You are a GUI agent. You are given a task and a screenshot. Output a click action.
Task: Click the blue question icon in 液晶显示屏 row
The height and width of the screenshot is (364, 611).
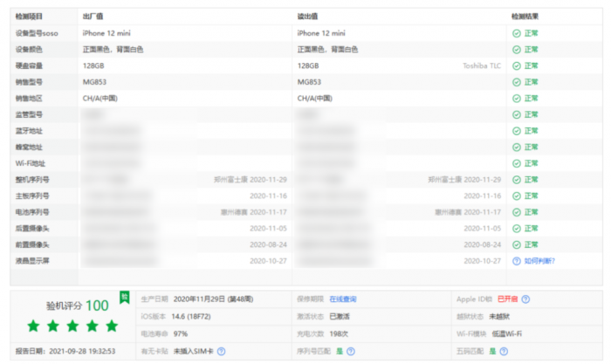pyautogui.click(x=517, y=261)
